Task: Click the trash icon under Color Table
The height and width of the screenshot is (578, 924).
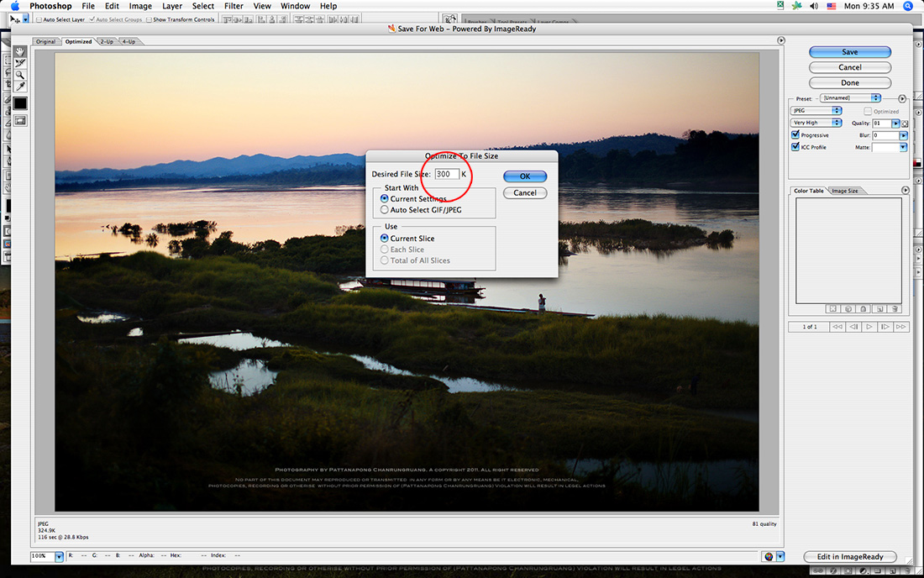Action: point(895,309)
